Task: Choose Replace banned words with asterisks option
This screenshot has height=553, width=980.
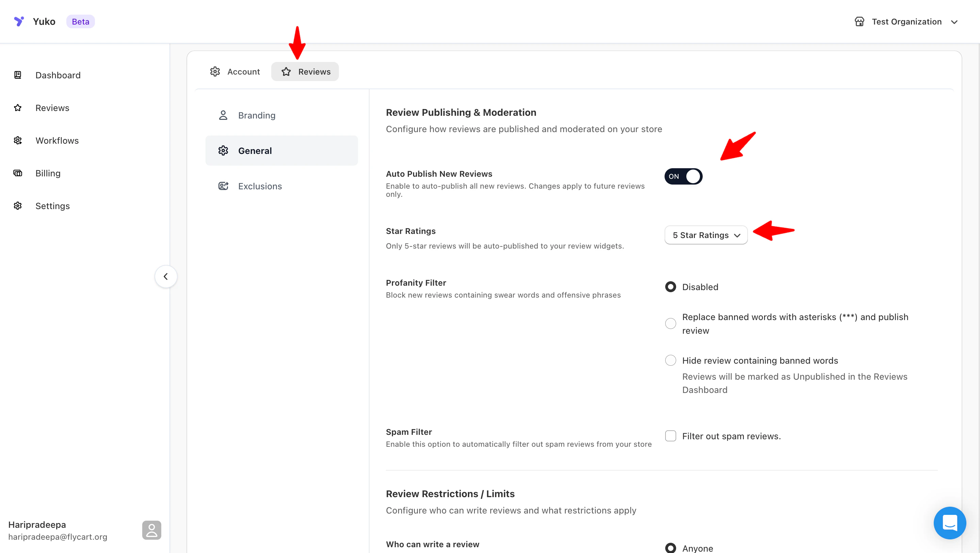Action: coord(670,323)
